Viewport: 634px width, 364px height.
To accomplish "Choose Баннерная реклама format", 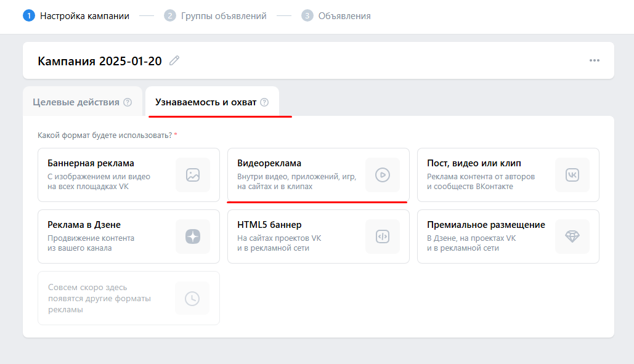I will coord(129,175).
